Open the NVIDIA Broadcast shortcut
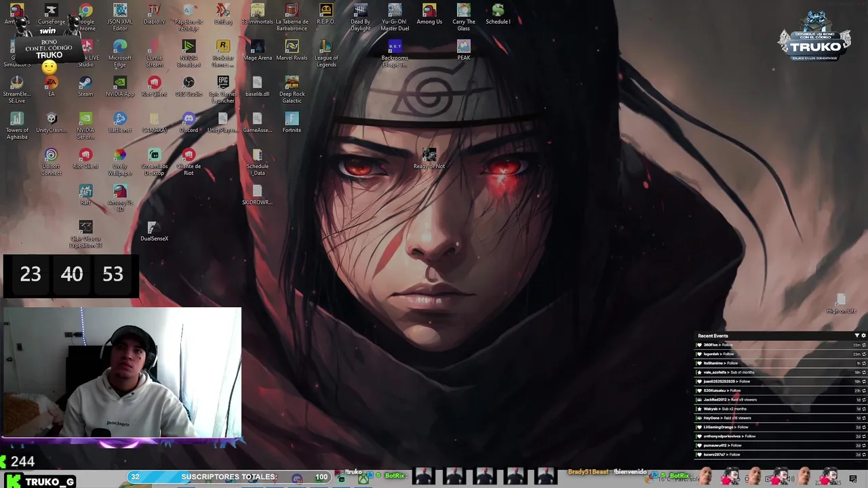This screenshot has height=488, width=868. (189, 53)
